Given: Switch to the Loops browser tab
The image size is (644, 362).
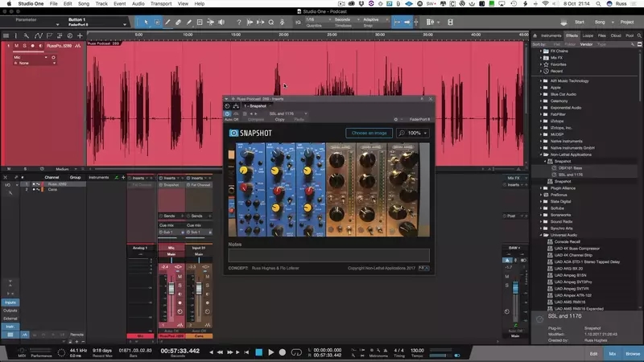Looking at the screenshot, I should pos(588,35).
